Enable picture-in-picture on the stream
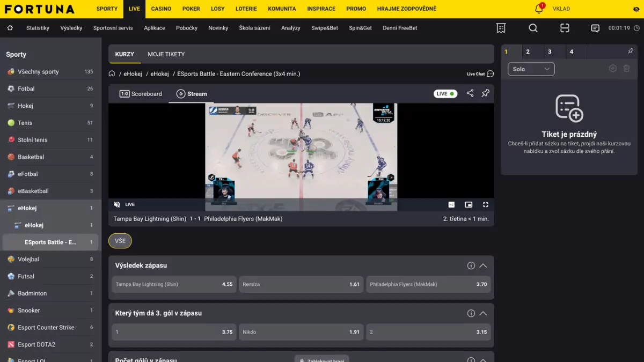 (x=467, y=204)
